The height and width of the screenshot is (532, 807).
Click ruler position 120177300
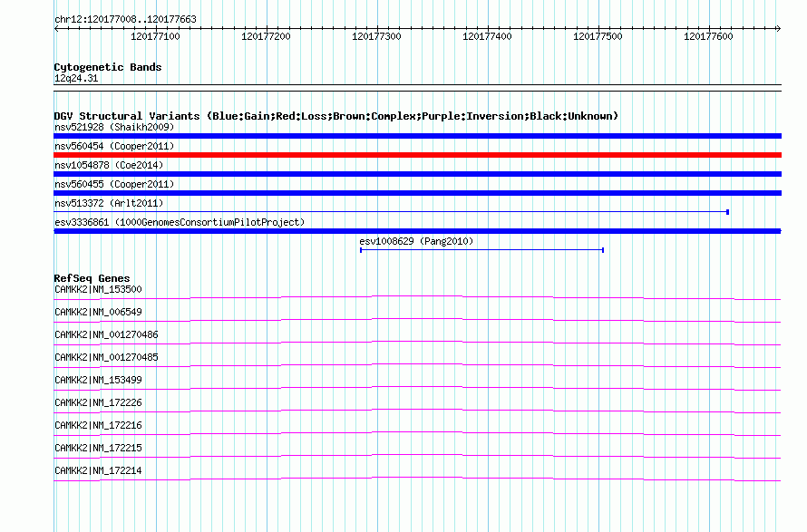coord(376,36)
